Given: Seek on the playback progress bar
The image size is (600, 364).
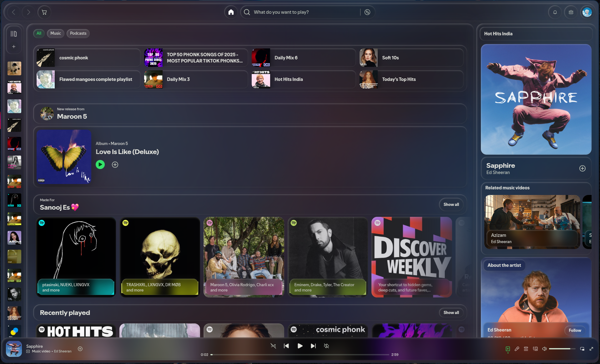Looking at the screenshot, I should click(300, 355).
